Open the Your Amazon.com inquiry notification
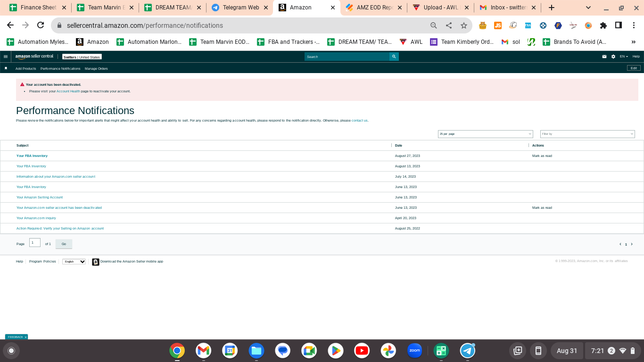The height and width of the screenshot is (362, 644). click(x=36, y=218)
